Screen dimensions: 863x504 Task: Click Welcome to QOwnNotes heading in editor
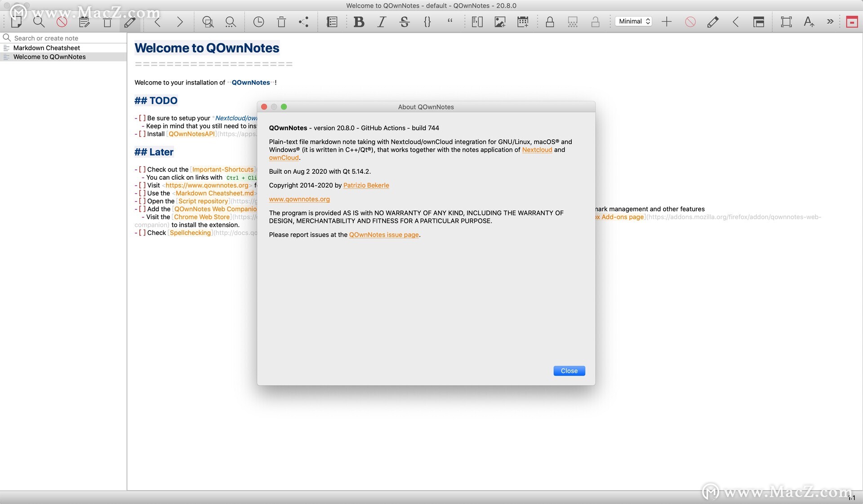[x=207, y=48]
